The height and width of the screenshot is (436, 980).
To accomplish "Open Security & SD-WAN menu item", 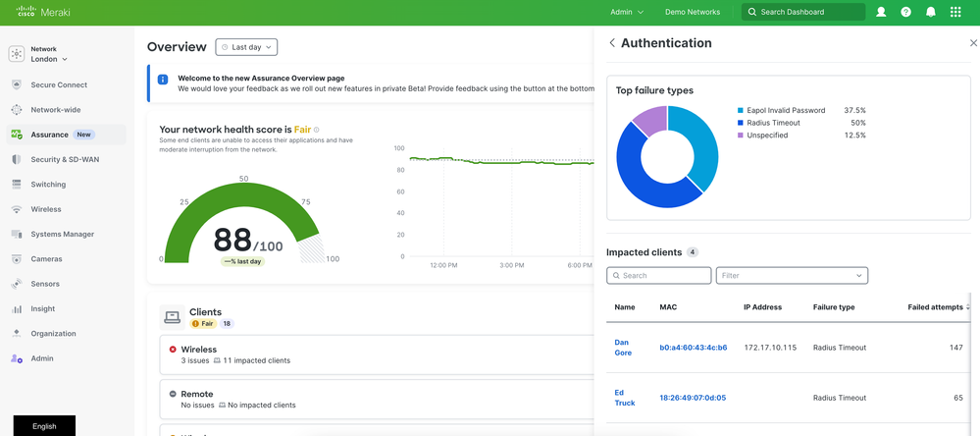I will (64, 159).
